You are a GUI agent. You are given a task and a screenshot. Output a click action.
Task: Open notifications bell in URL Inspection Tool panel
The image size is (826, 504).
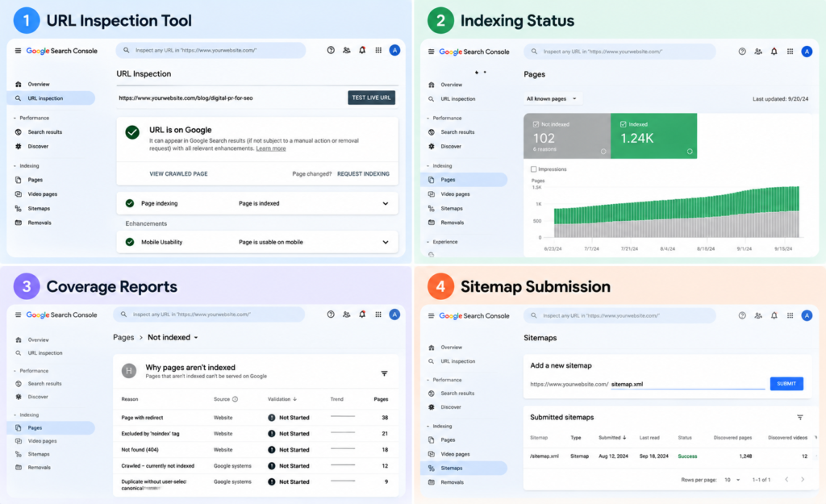[x=362, y=50]
